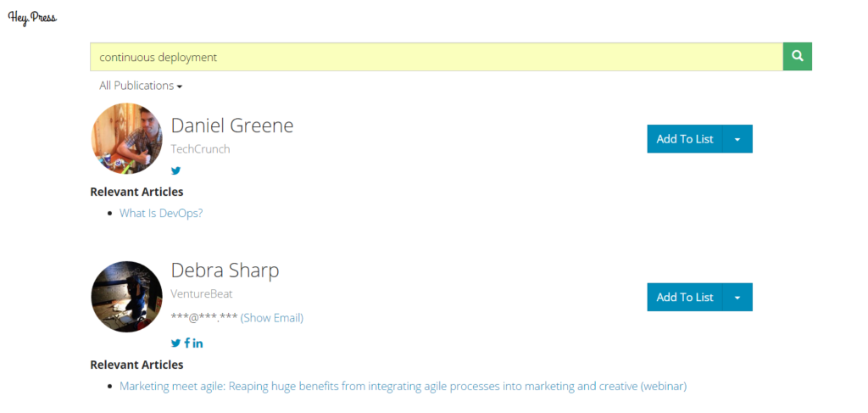Viewport: 868px width, 413px height.
Task: Add Debra Sharp to a list
Action: click(685, 298)
